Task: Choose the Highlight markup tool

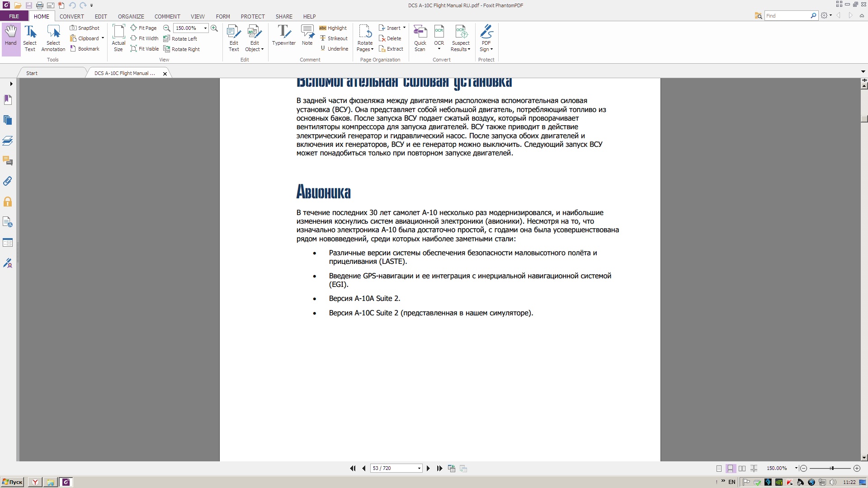Action: pos(333,28)
